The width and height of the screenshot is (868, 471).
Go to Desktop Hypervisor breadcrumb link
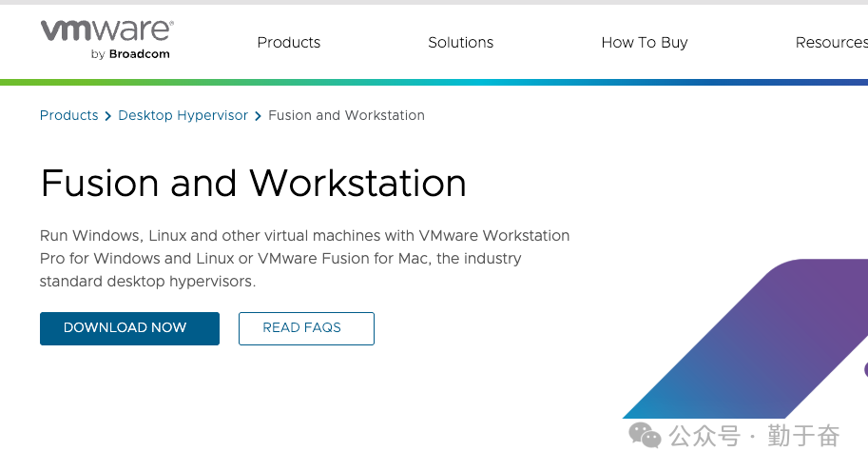click(x=183, y=115)
